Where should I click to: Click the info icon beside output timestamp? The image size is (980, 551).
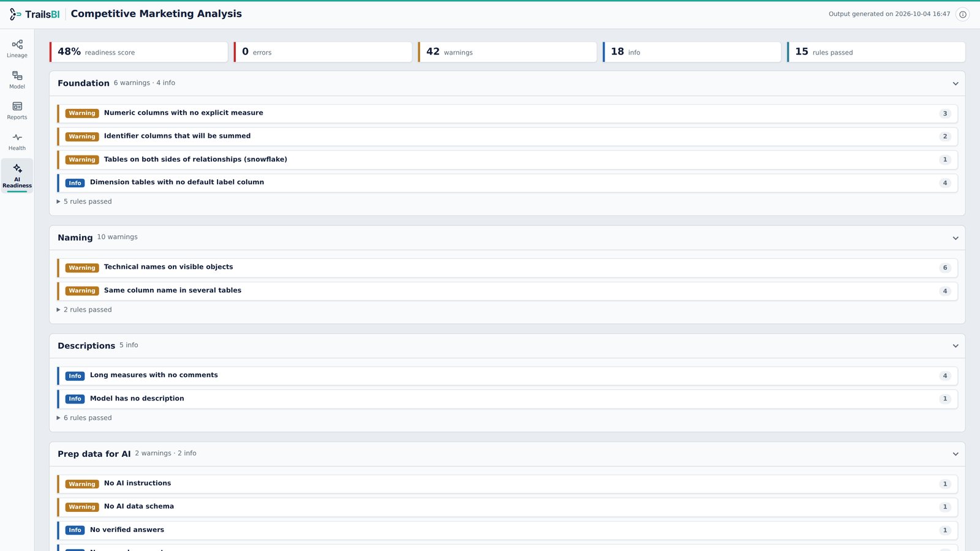(x=963, y=14)
